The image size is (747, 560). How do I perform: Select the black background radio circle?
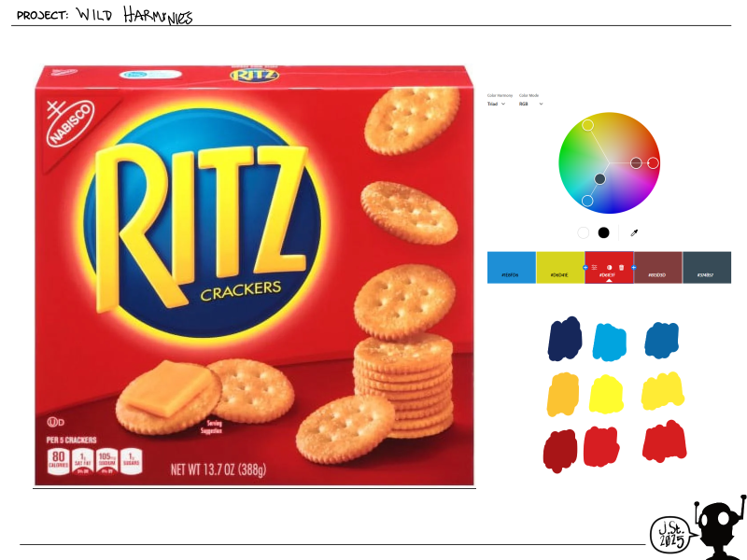[603, 232]
